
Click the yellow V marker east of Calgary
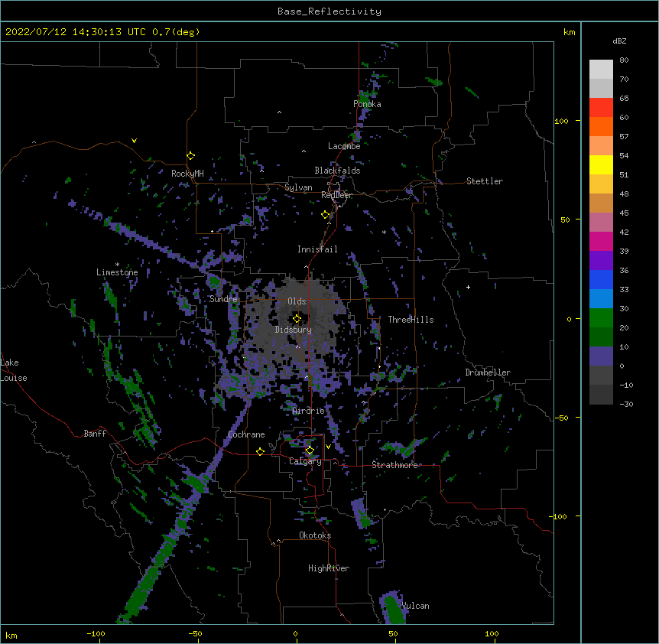tap(328, 447)
